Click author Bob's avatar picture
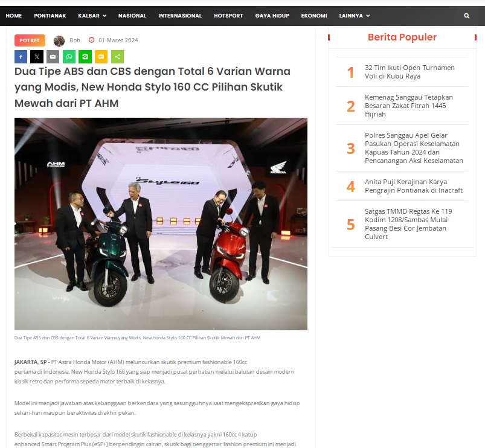 tap(59, 40)
